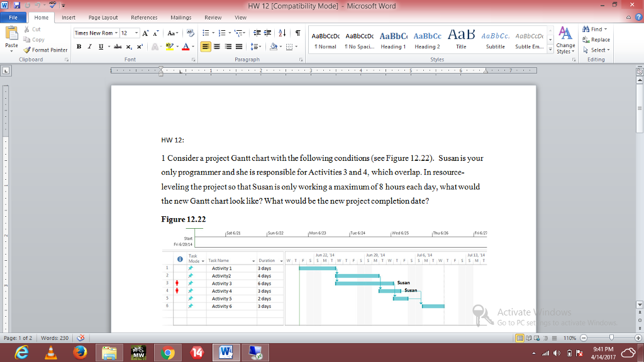Viewport: 644px width, 362px height.
Task: Apply the Heading 1 style
Action: pyautogui.click(x=392, y=38)
